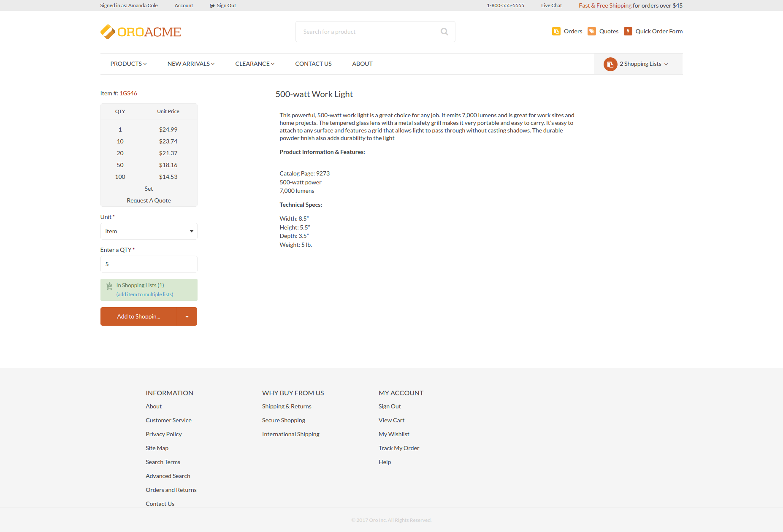The width and height of the screenshot is (783, 532).
Task: Click the product search box
Action: coord(367,32)
